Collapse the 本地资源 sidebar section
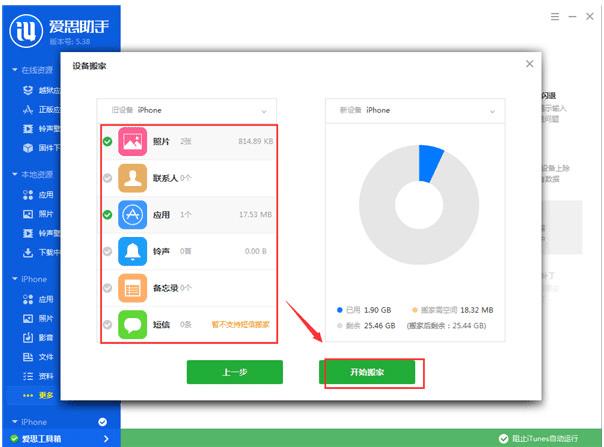 coord(15,174)
